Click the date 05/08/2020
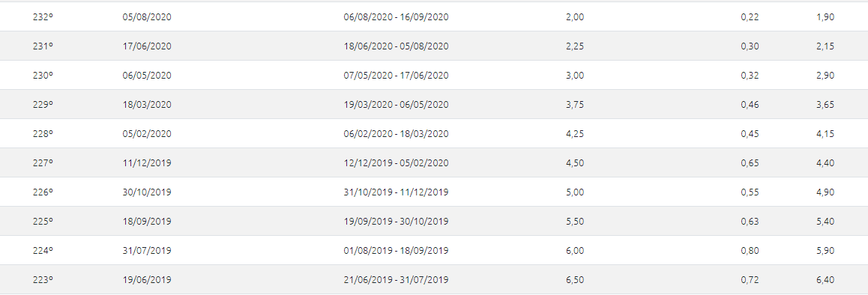 tap(147, 17)
